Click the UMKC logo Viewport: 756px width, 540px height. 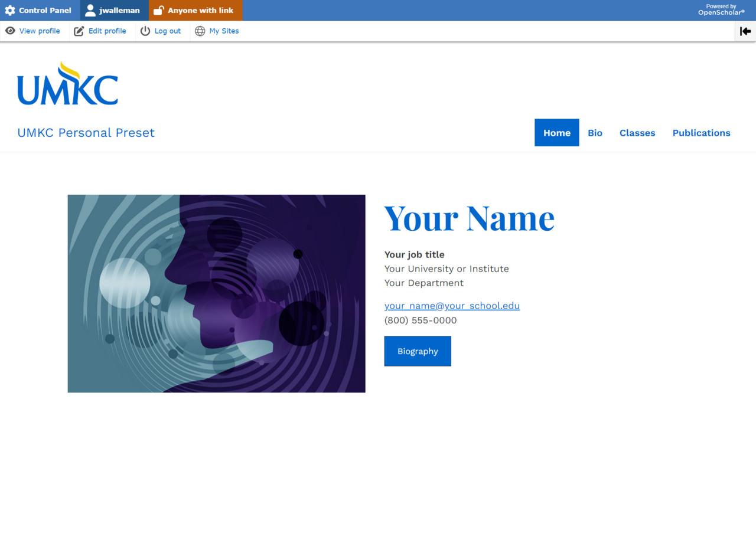[68, 84]
